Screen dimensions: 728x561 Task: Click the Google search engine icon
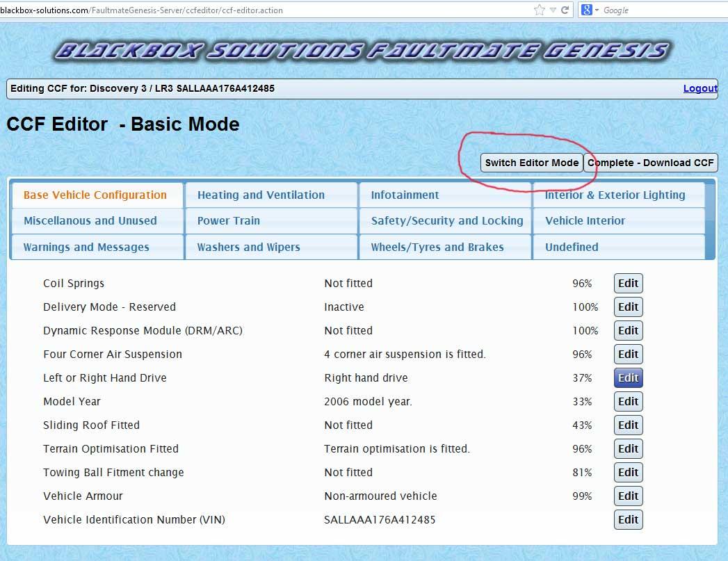586,10
